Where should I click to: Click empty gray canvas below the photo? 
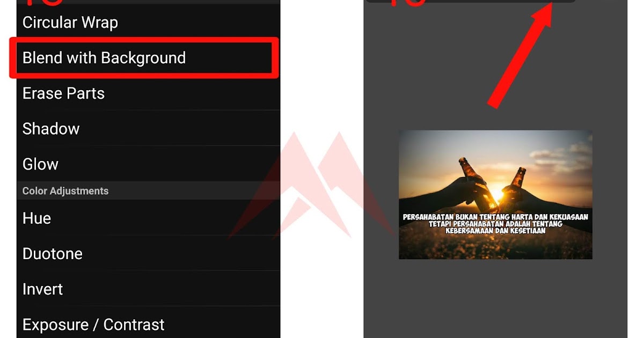point(495,298)
